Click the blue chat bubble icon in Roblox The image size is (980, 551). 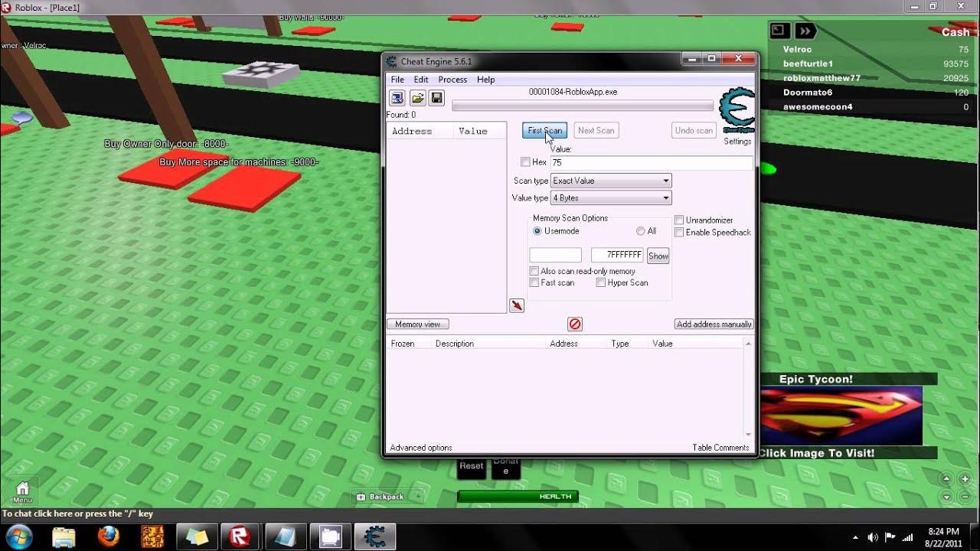click(x=22, y=118)
